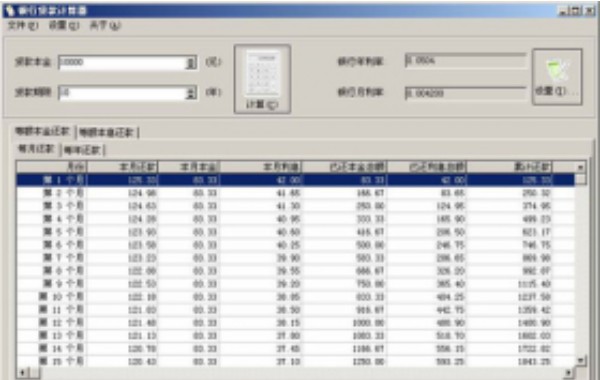Select the 第 11 个月 row label
This screenshot has height=380, width=600.
[62, 310]
